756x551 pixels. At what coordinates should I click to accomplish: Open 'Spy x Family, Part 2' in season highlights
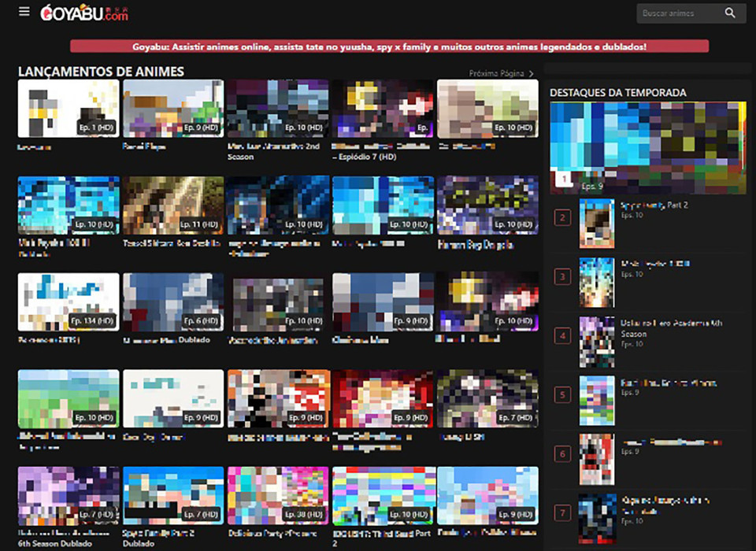[654, 205]
